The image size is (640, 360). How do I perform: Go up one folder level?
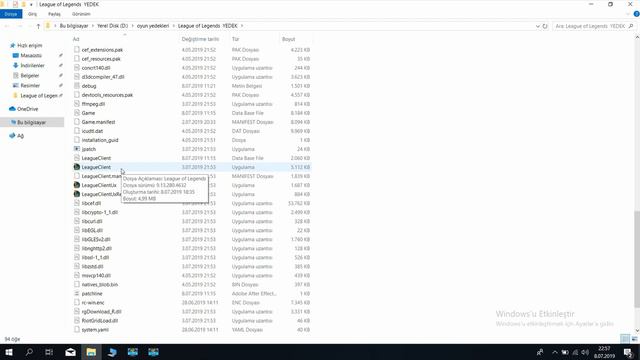click(38, 26)
